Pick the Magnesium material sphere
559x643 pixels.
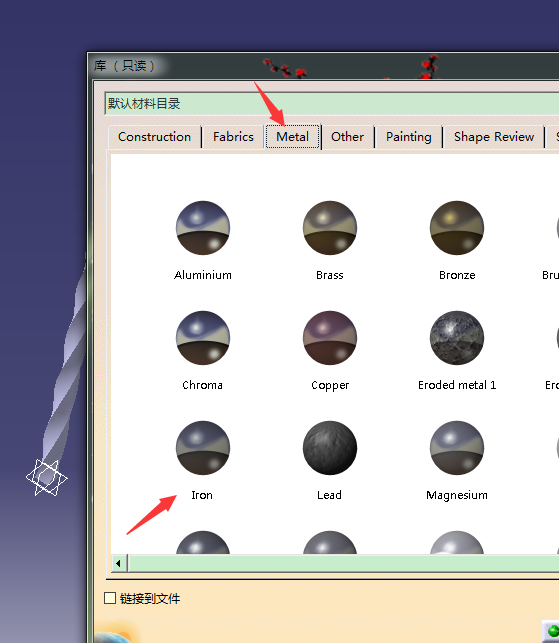457,447
